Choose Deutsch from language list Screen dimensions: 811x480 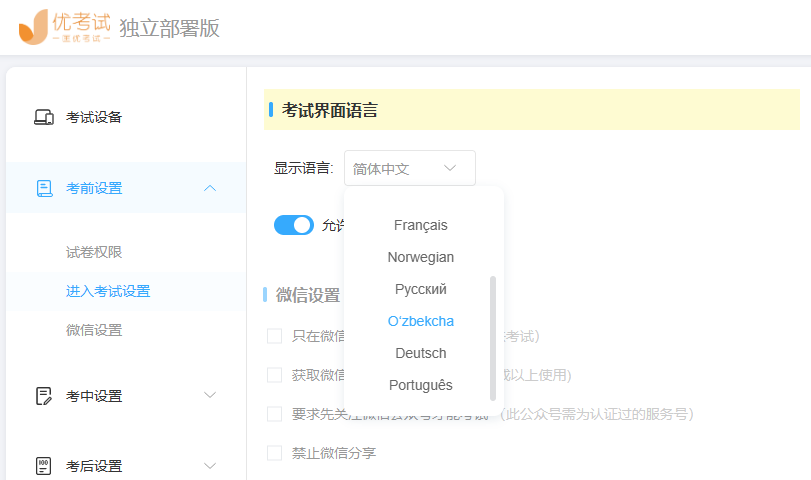420,354
